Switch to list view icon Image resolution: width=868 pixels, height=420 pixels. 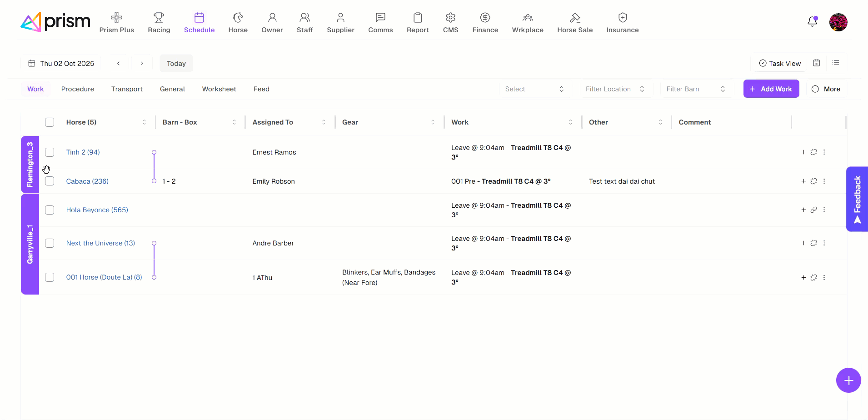point(835,63)
